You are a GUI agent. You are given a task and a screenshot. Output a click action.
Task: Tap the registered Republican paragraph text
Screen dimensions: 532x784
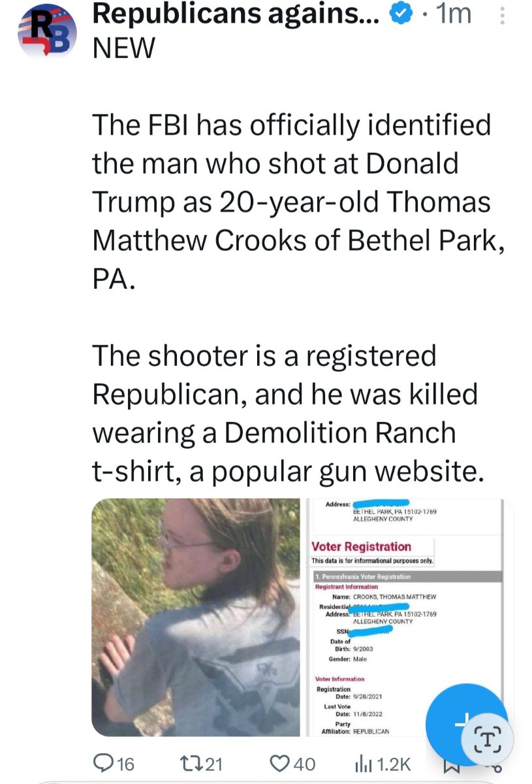click(288, 413)
